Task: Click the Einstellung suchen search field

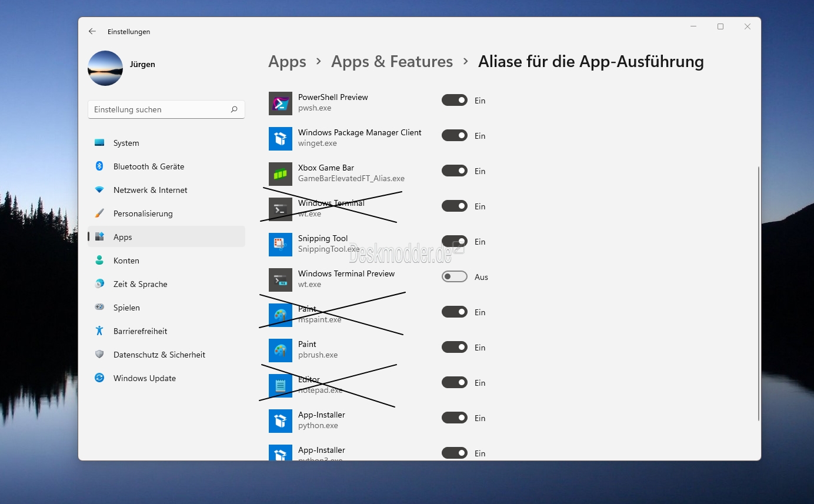Action: point(166,109)
